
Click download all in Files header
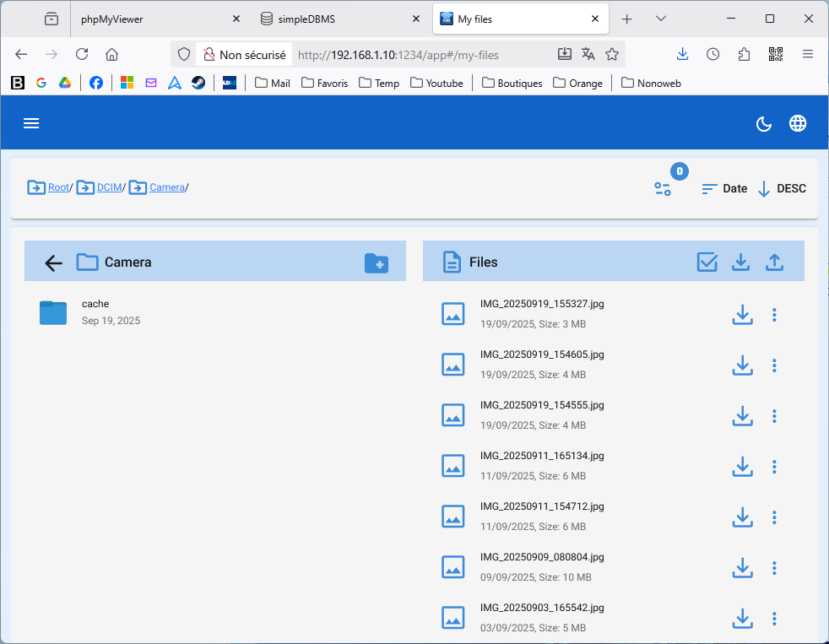tap(740, 262)
